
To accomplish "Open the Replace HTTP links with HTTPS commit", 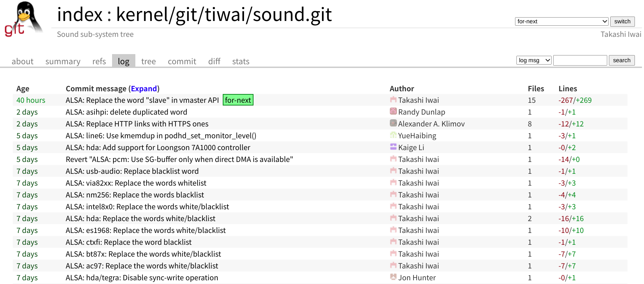I will tap(137, 124).
